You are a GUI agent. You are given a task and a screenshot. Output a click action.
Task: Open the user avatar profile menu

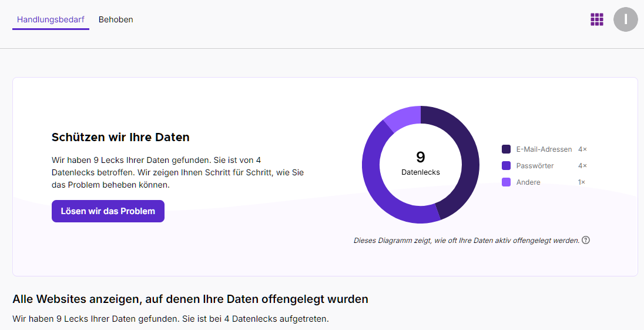click(x=626, y=19)
